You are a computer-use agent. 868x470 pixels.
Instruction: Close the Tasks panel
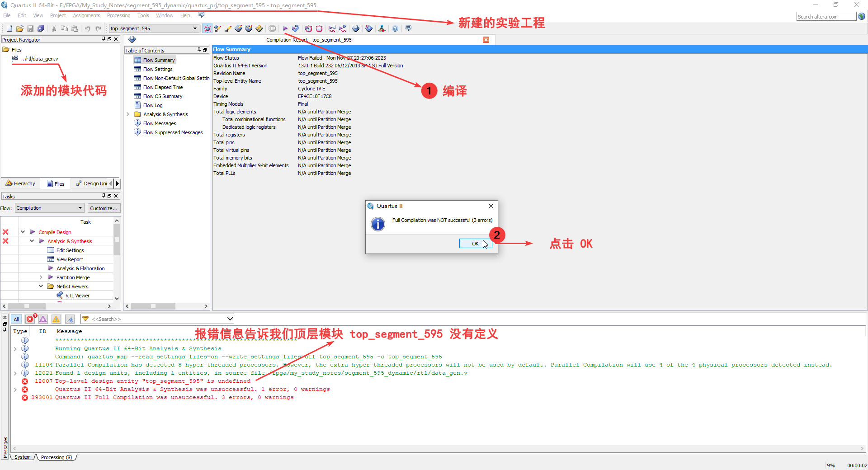click(x=116, y=196)
